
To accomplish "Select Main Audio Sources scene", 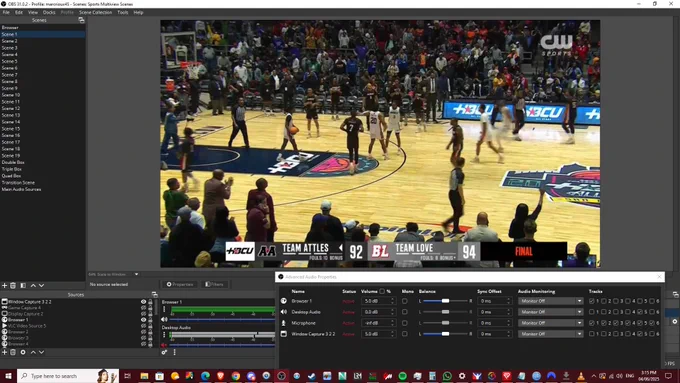I will click(x=42, y=190).
